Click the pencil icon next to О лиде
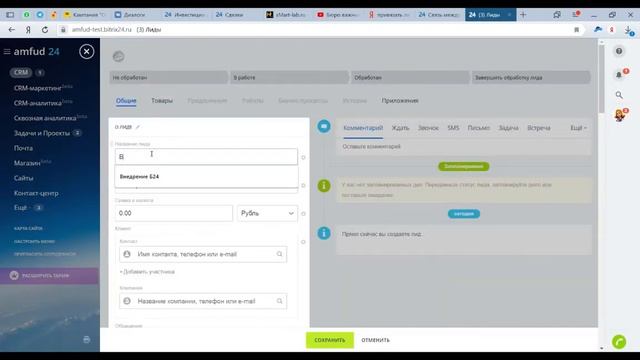640x360 pixels. coord(138,127)
